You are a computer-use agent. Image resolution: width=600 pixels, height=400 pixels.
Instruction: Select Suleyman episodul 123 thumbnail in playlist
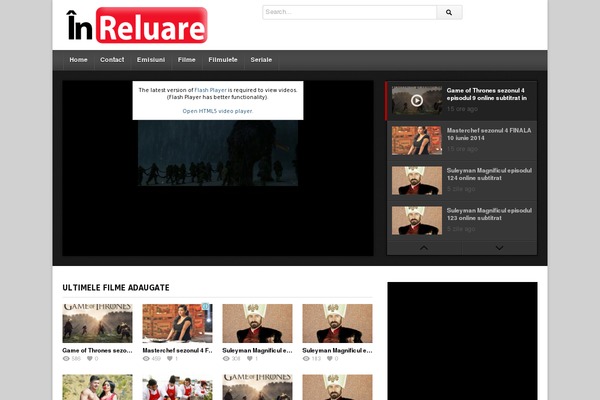pyautogui.click(x=417, y=220)
